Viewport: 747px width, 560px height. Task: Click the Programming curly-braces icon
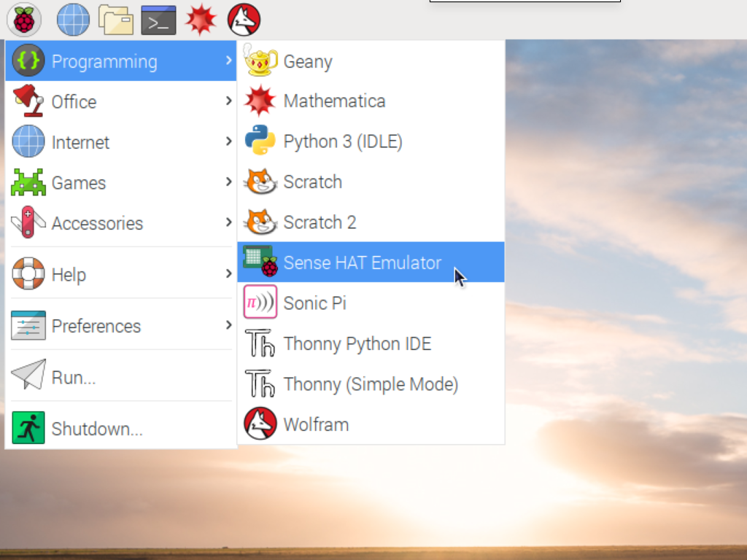pyautogui.click(x=28, y=61)
